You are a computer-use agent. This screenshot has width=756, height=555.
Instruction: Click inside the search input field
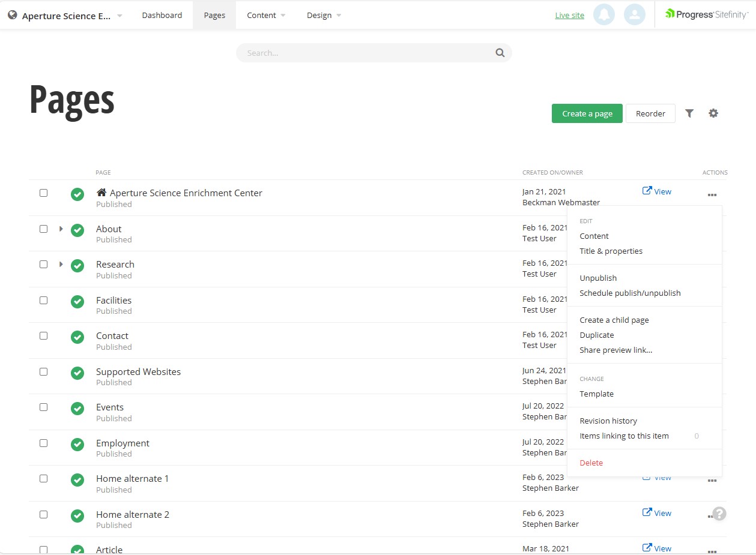tap(360, 53)
